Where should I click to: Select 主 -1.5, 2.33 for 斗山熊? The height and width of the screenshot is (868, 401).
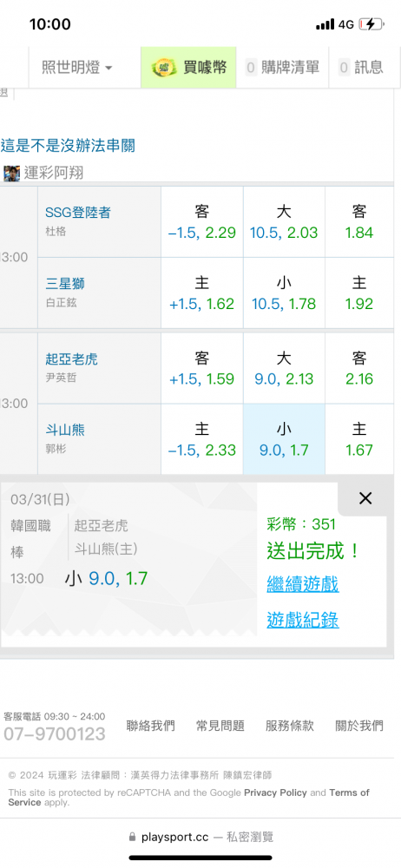pyautogui.click(x=202, y=439)
